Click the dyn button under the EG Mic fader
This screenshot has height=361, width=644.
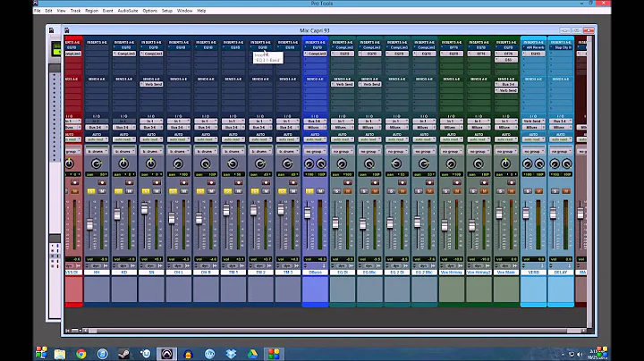click(x=369, y=265)
